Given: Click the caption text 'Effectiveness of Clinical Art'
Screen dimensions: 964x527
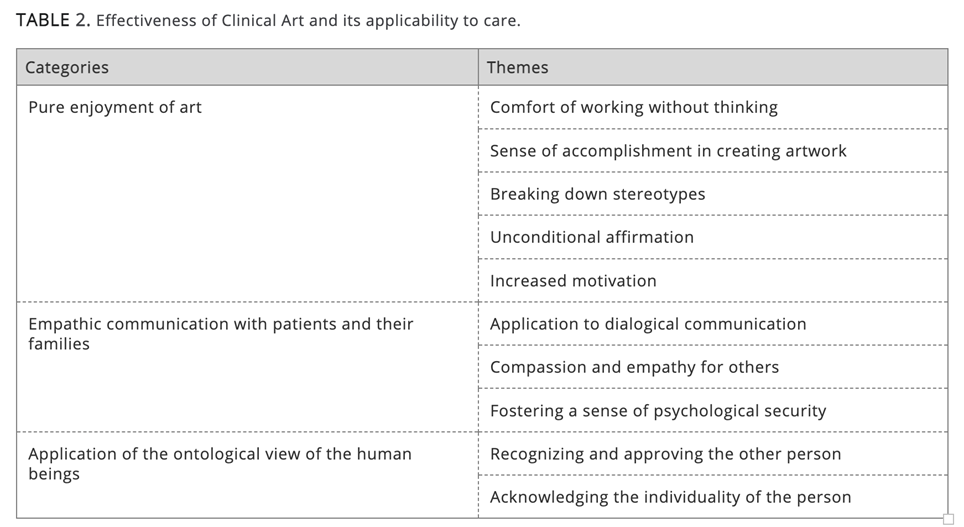Looking at the screenshot, I should tap(200, 20).
